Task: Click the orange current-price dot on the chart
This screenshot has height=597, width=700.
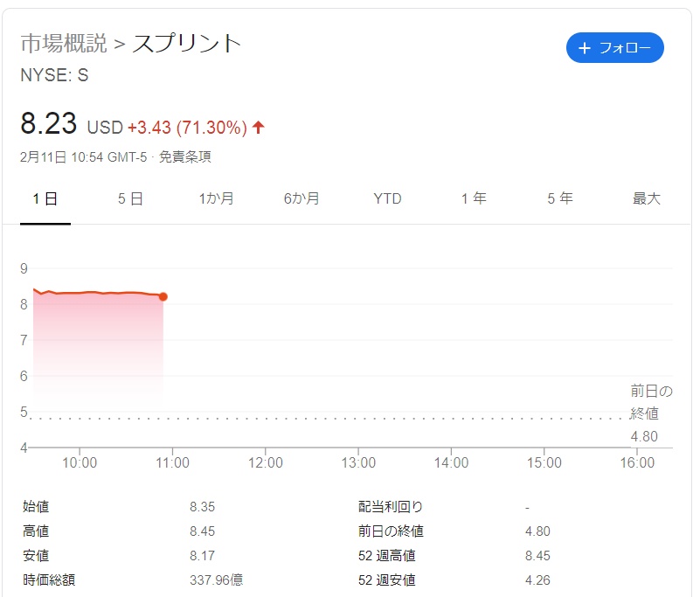Action: point(163,297)
